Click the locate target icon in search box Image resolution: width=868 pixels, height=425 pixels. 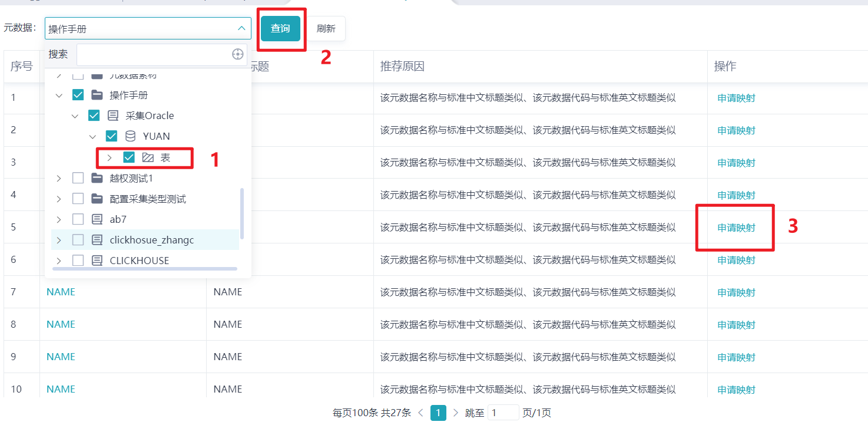click(x=238, y=54)
